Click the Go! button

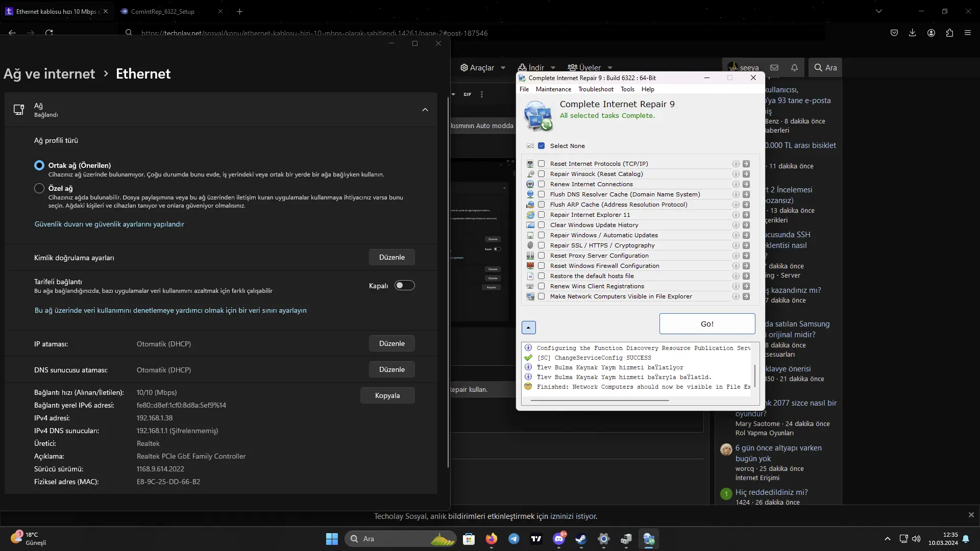(x=707, y=324)
